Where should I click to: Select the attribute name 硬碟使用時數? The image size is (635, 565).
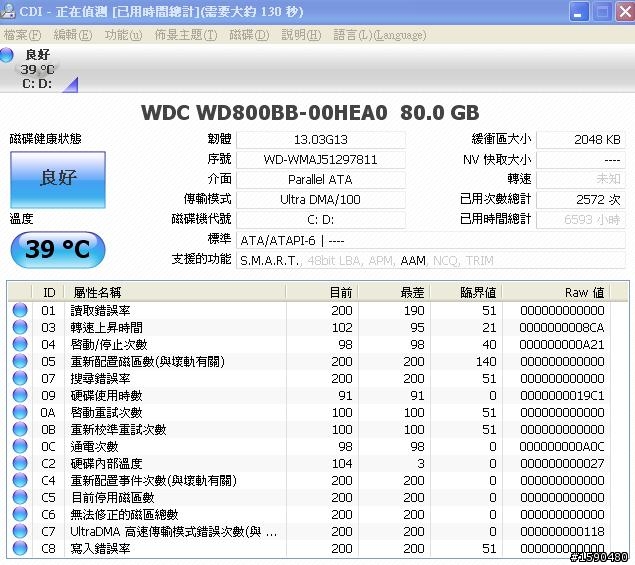[x=107, y=396]
